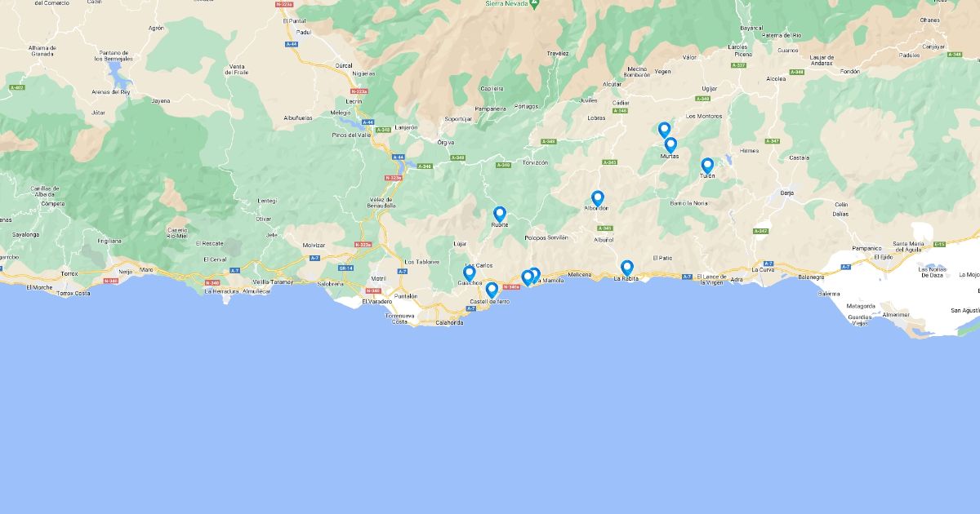Select the A-337 road shield
Image resolution: width=980 pixels, height=514 pixels.
point(738,64)
